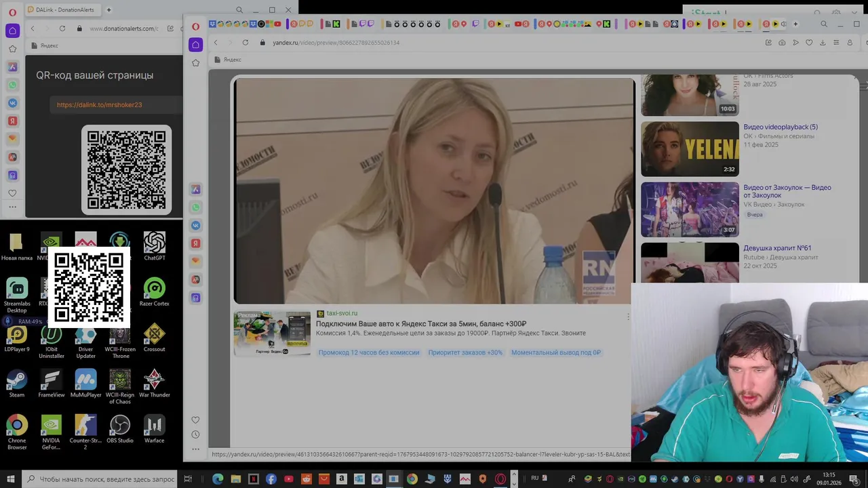Open Яндекс bookmark in Yandex window bookmarks bar
Image resolution: width=868 pixels, height=488 pixels.
pos(228,60)
